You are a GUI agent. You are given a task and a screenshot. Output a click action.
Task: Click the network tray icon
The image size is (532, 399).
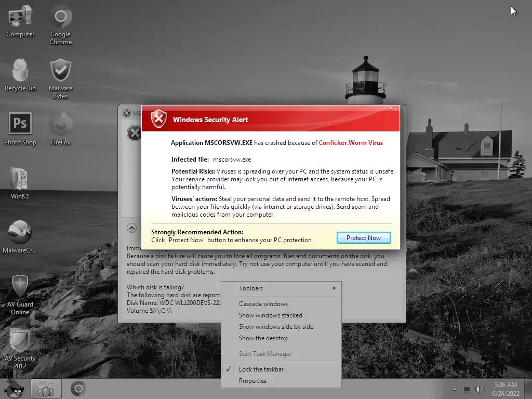pos(467,389)
